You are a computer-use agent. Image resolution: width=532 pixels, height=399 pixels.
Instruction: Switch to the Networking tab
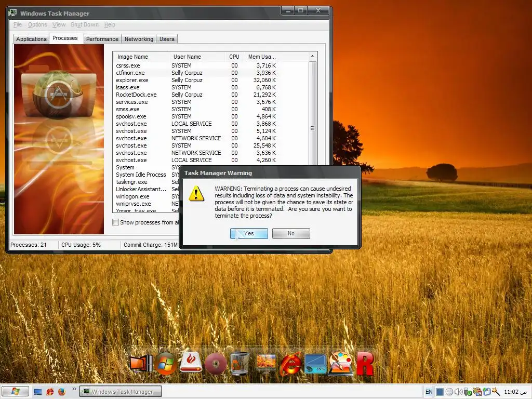139,39
